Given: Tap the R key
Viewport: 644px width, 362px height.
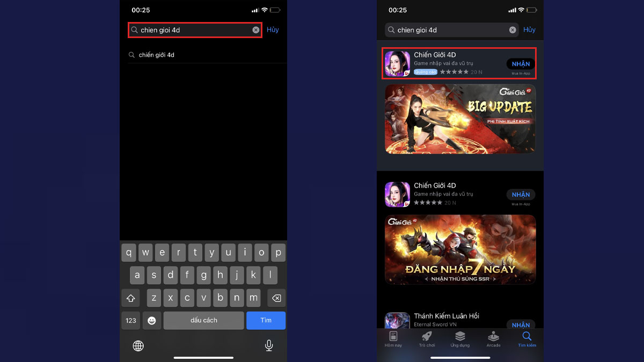Looking at the screenshot, I should pos(179,252).
